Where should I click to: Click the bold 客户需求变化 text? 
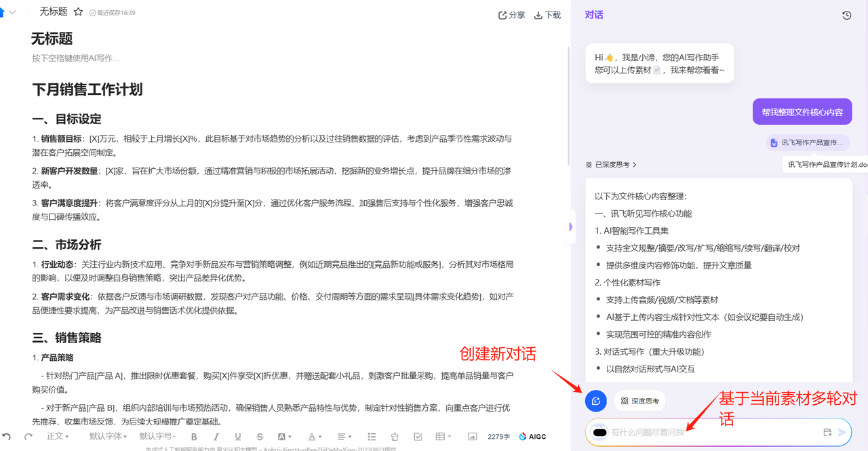(65, 296)
